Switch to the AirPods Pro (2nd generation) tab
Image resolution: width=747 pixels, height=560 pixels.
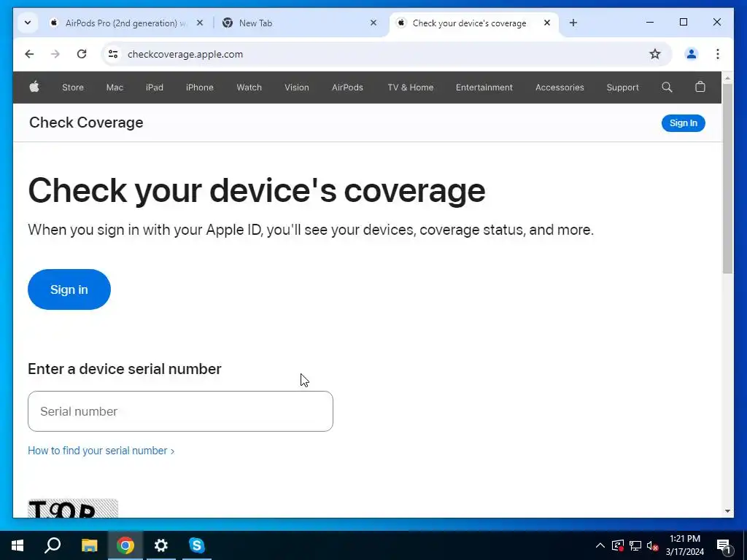pos(125,23)
